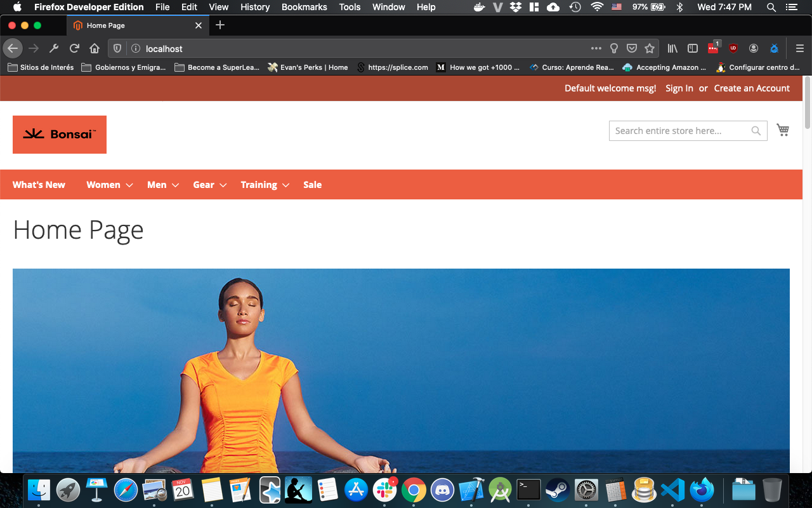The height and width of the screenshot is (508, 812).
Task: Click the blue bug extension icon
Action: 774,48
